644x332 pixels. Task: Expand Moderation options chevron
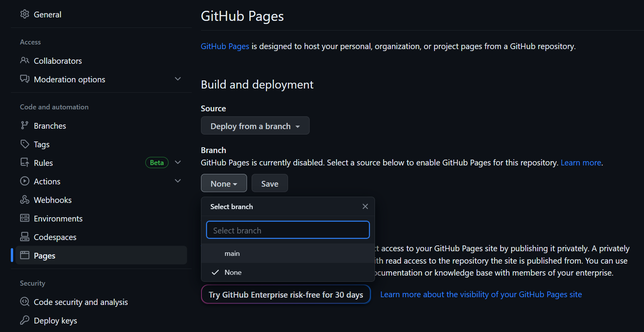point(178,79)
